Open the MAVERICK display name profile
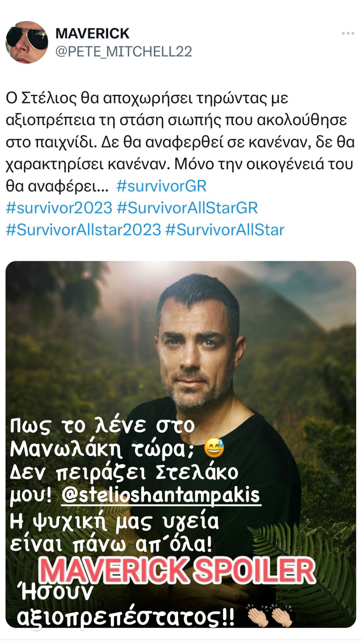The image size is (362, 644). pyautogui.click(x=92, y=33)
